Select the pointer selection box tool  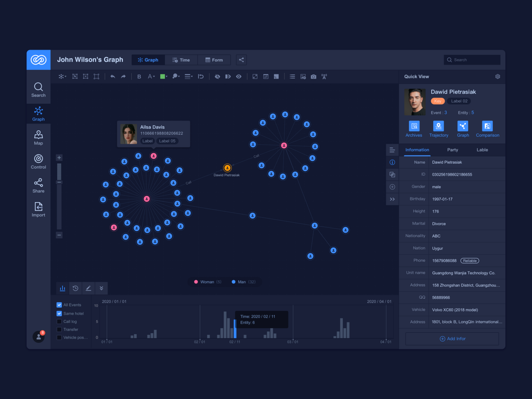click(x=75, y=76)
